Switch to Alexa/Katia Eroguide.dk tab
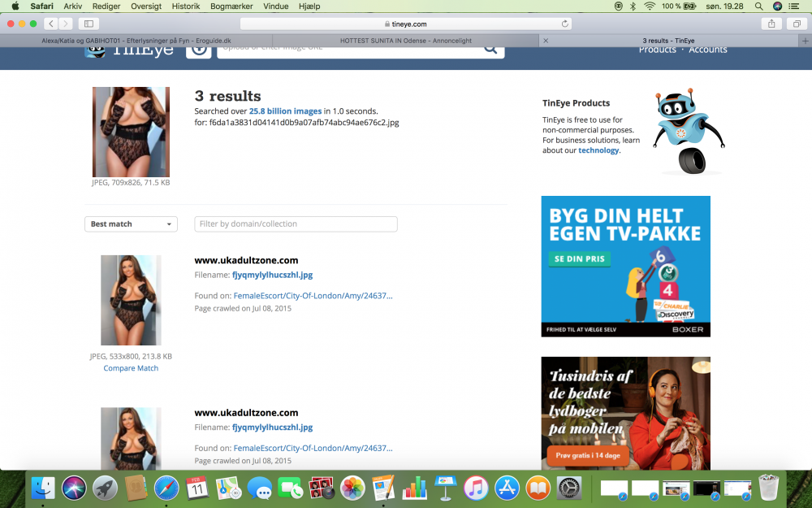This screenshot has height=508, width=812. (x=136, y=41)
